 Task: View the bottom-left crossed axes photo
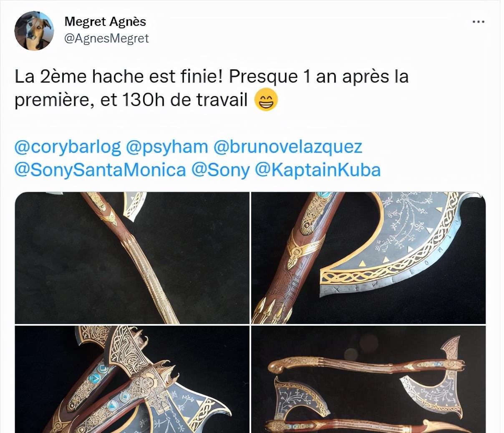132,379
